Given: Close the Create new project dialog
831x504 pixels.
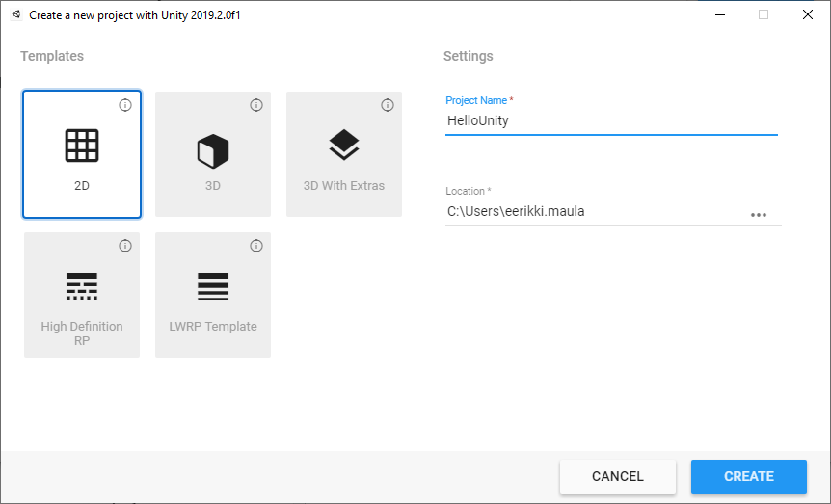Looking at the screenshot, I should tap(807, 15).
